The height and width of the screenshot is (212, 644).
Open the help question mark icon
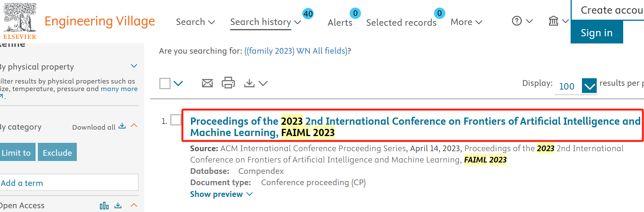click(x=517, y=21)
